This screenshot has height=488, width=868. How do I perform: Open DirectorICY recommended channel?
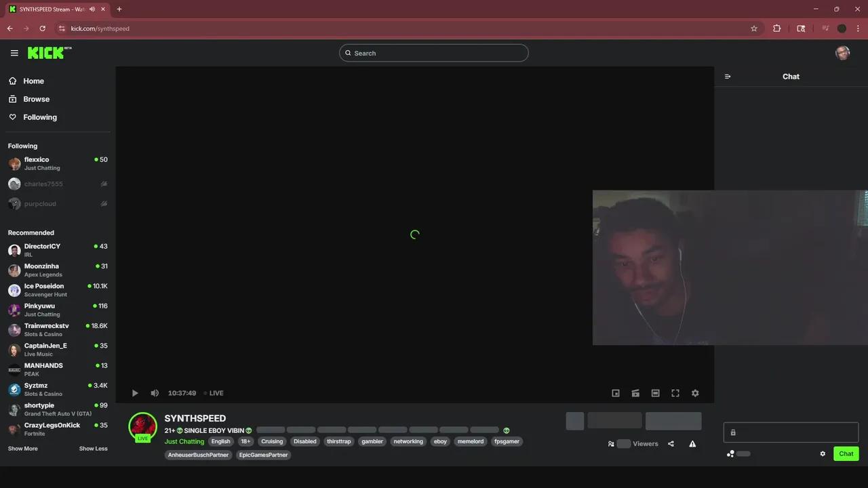click(58, 250)
